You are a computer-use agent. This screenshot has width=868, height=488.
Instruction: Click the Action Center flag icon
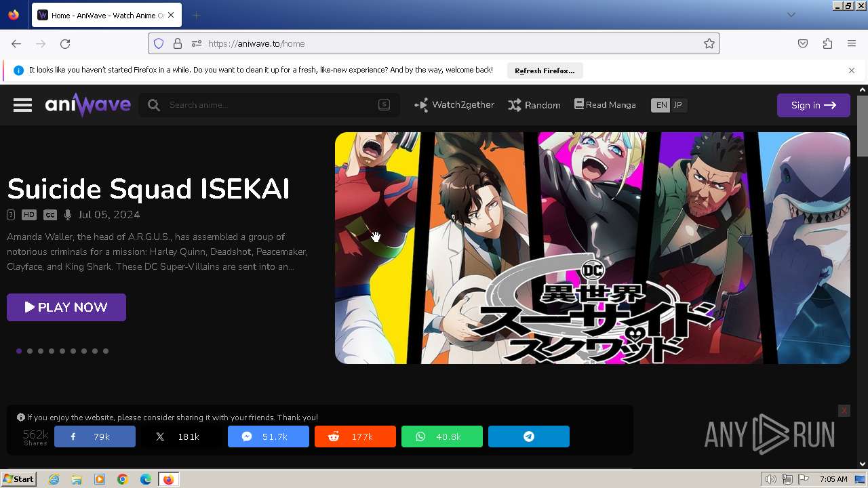tap(804, 479)
